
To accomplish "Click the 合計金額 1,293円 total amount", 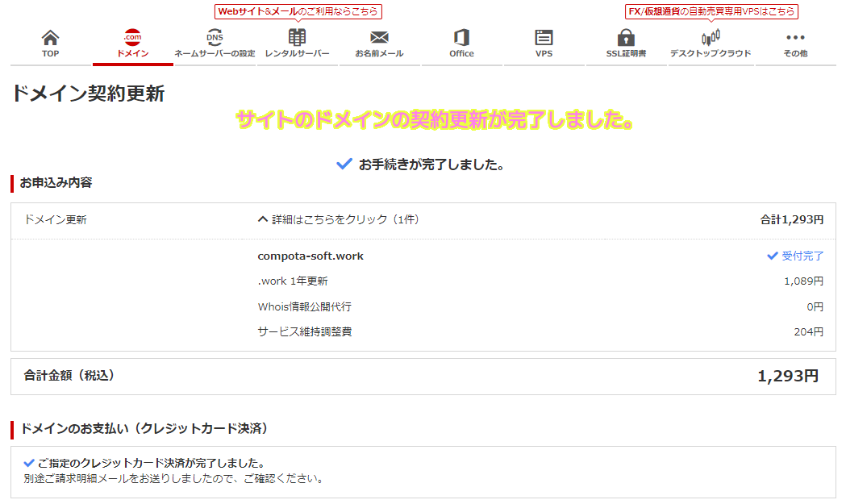I will coord(787,376).
